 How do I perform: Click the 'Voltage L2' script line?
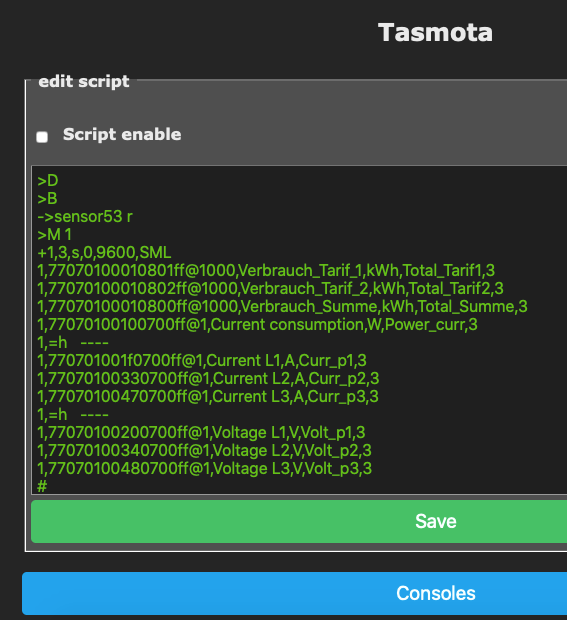[204, 450]
